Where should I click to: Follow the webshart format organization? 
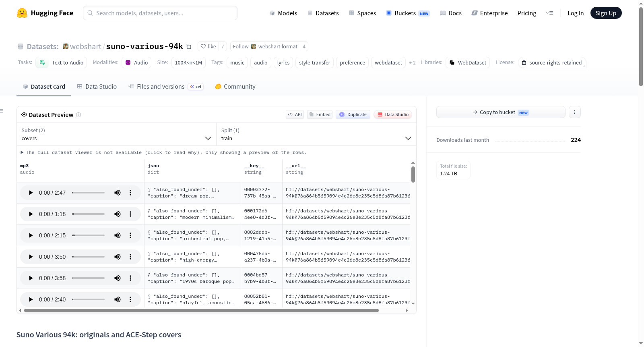pyautogui.click(x=265, y=46)
